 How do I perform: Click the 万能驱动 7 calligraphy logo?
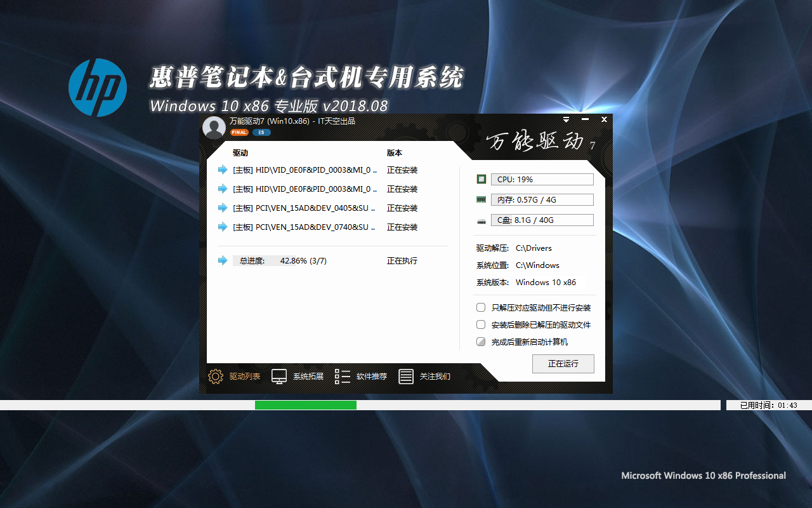(x=540, y=142)
